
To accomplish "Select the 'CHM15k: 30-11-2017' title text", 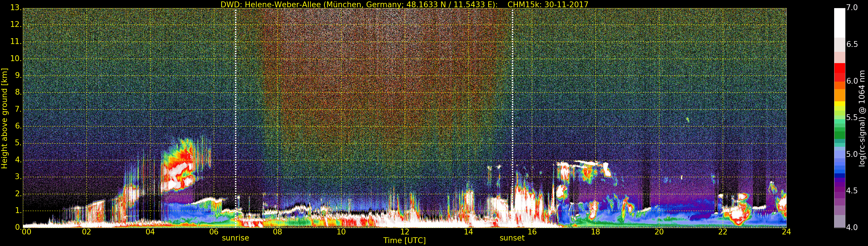I will coord(547,4).
